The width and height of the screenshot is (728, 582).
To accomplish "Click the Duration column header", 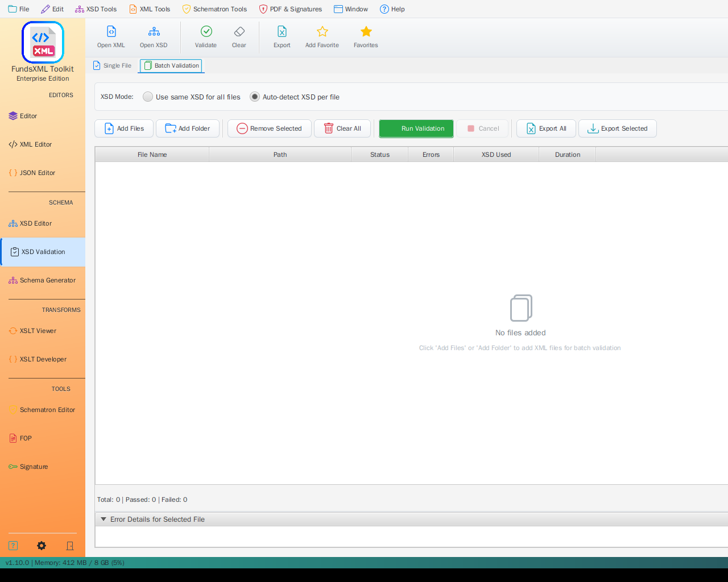I will pos(568,155).
